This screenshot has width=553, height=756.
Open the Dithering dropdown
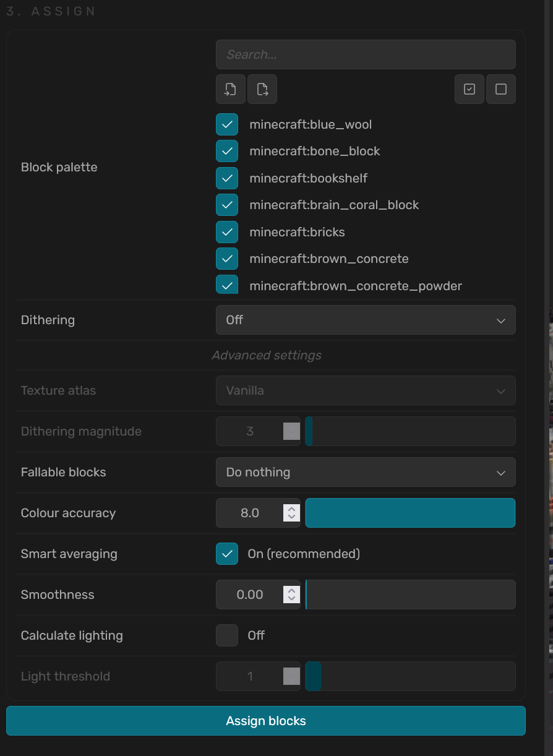click(x=366, y=320)
